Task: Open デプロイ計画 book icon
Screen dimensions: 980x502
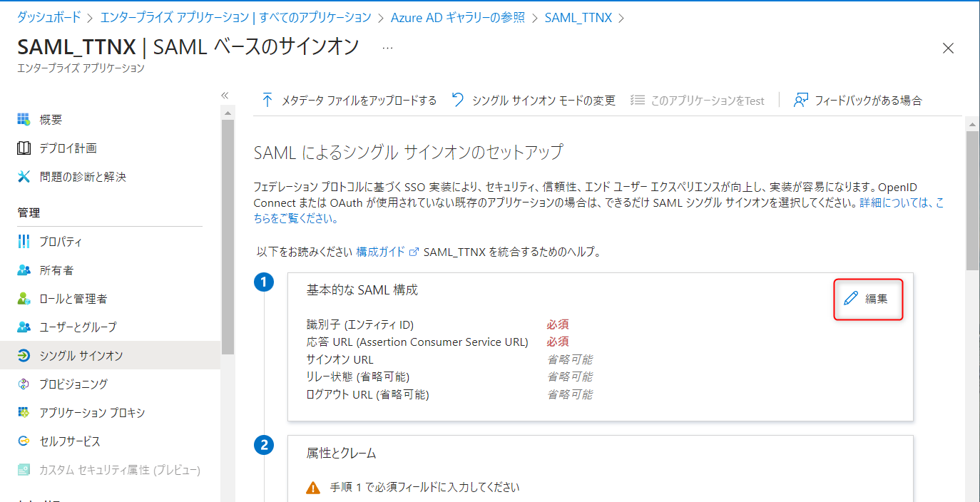Action: (x=24, y=148)
